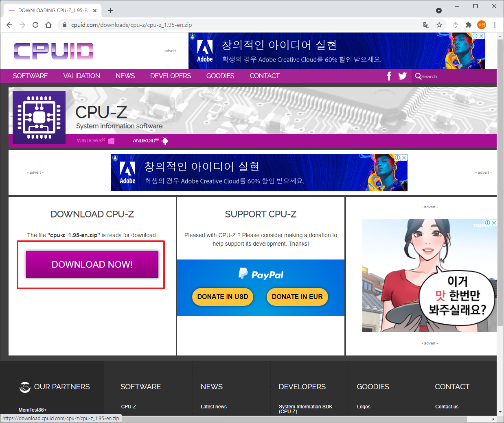Screen dimensions: 504x423
Task: Open the CPUID Twitter page
Action: point(403,76)
